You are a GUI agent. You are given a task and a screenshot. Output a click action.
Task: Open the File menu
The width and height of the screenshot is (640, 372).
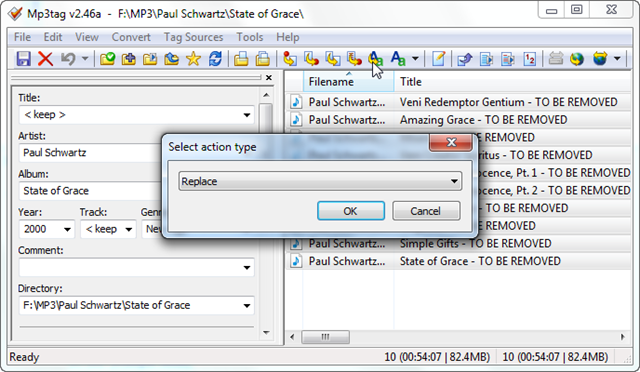click(22, 37)
